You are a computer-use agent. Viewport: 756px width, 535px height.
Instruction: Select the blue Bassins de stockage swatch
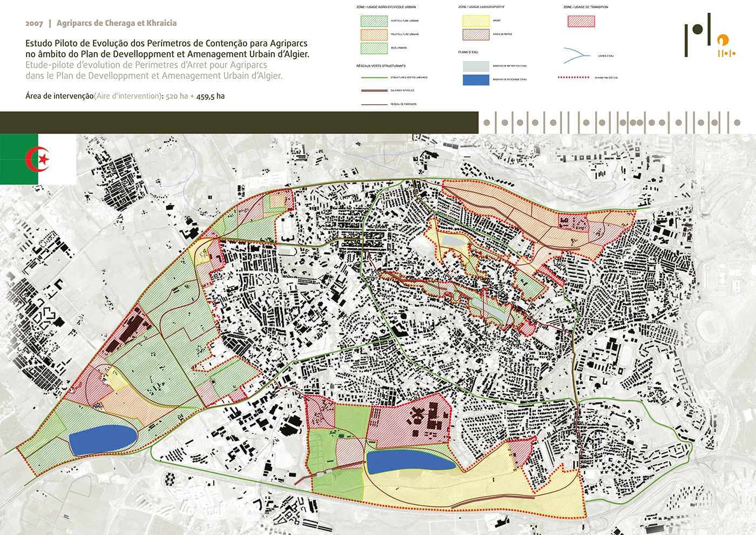[x=476, y=79]
